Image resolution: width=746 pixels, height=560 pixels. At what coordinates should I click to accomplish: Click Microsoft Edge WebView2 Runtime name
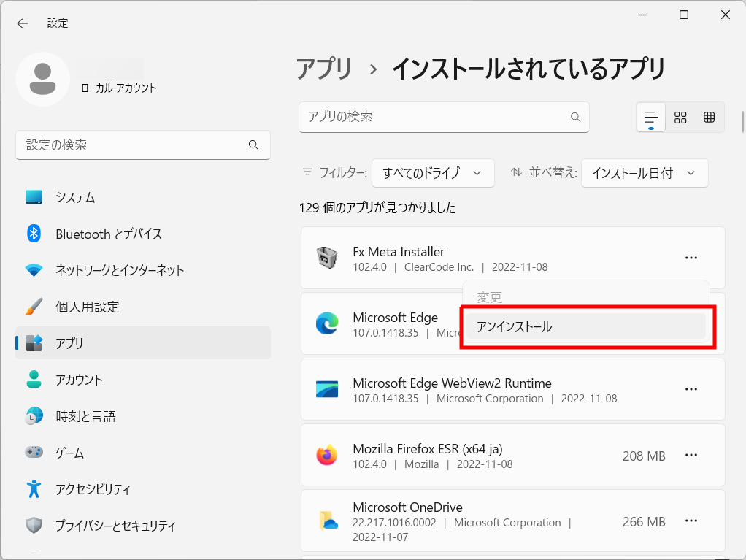[452, 383]
